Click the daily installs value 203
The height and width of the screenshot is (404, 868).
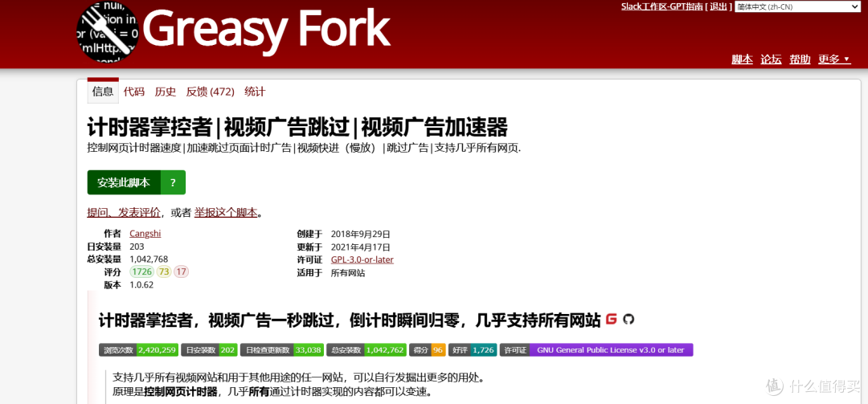pos(137,247)
